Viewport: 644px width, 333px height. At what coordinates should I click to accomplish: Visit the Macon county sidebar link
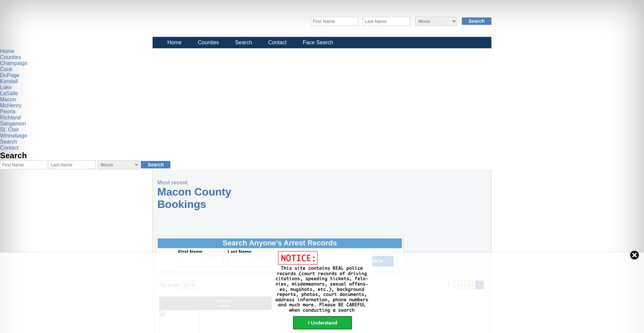(8, 99)
